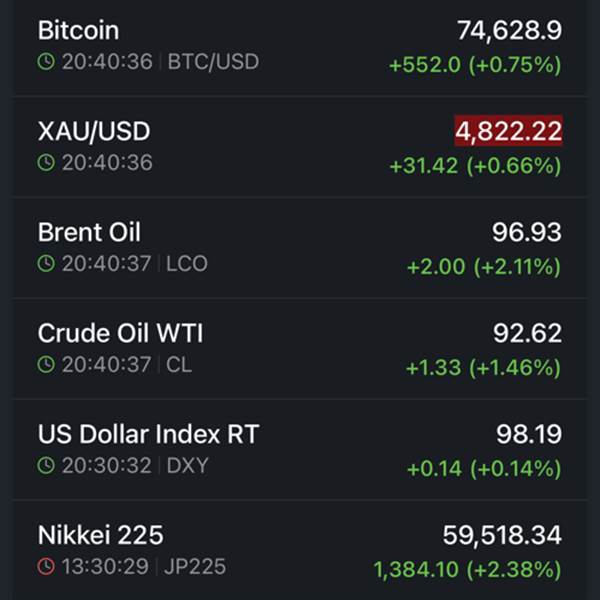Open US Dollar Index RT details

tap(148, 435)
